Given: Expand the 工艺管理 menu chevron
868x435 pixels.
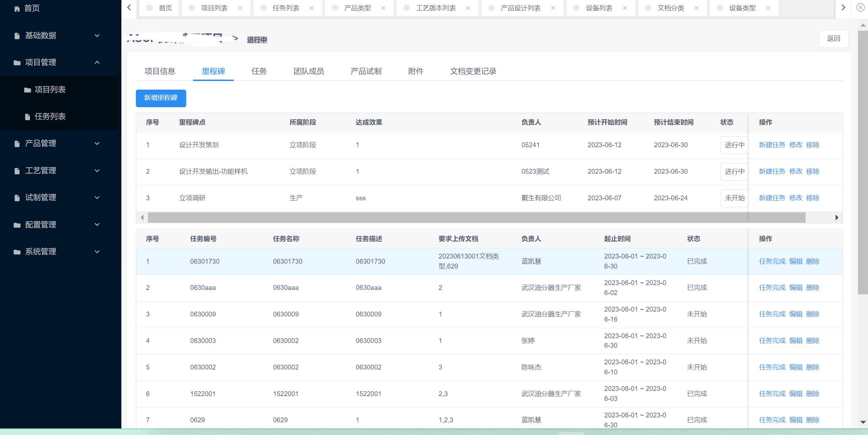Looking at the screenshot, I should [x=97, y=171].
